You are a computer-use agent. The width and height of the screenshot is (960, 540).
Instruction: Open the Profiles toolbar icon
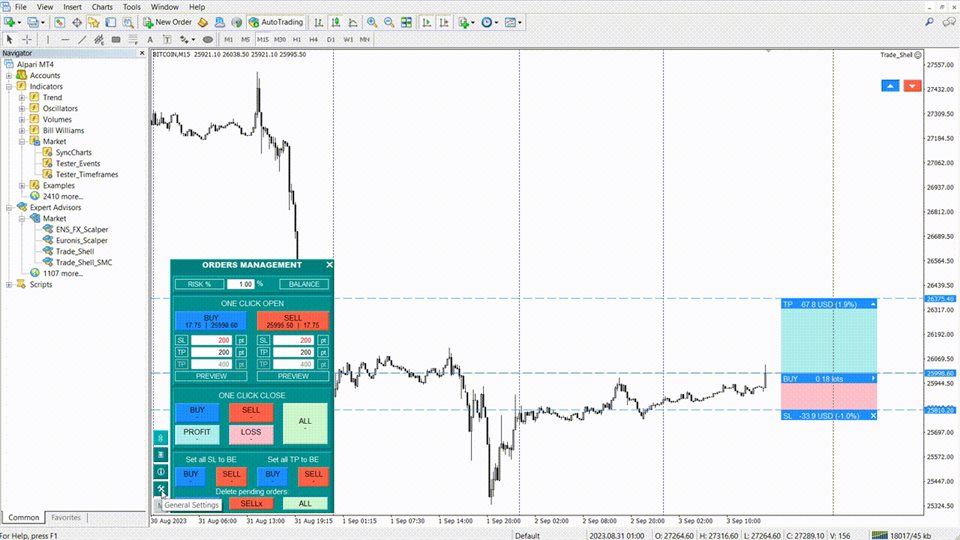coord(33,22)
